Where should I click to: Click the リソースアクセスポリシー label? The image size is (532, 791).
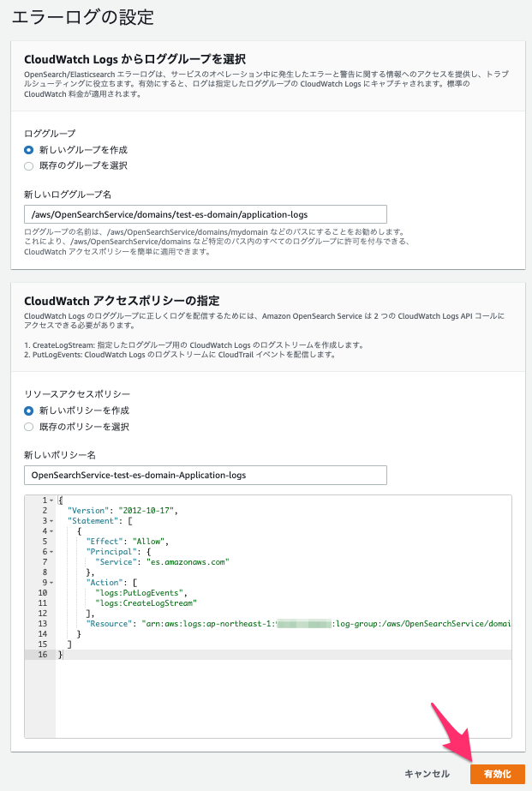point(77,394)
